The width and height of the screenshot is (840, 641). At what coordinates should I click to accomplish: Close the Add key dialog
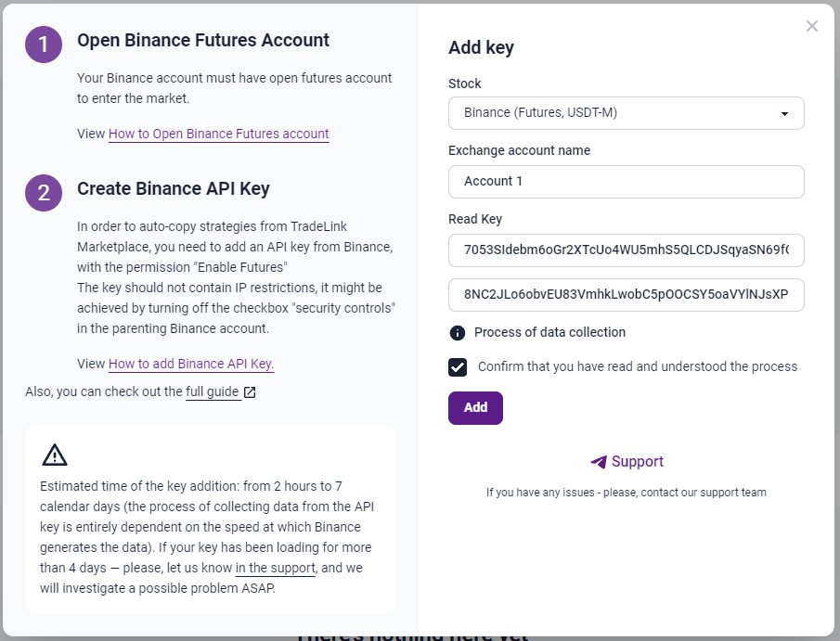click(x=811, y=26)
